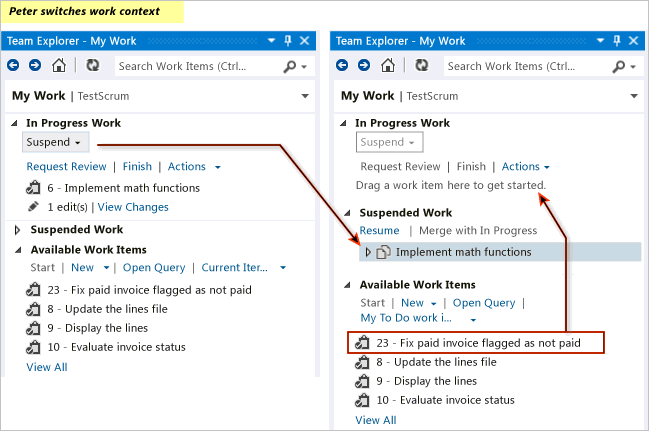Open the Actions menu in the left panel

pyautogui.click(x=194, y=166)
